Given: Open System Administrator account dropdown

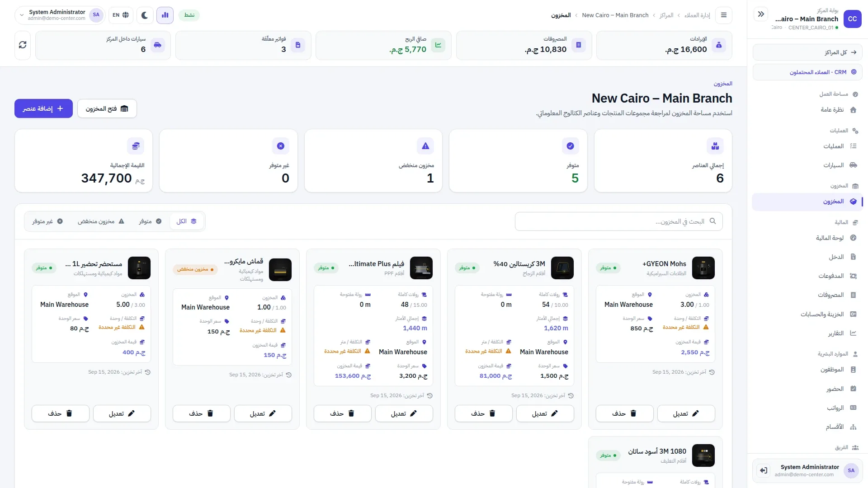Looking at the screenshot, I should click(60, 15).
